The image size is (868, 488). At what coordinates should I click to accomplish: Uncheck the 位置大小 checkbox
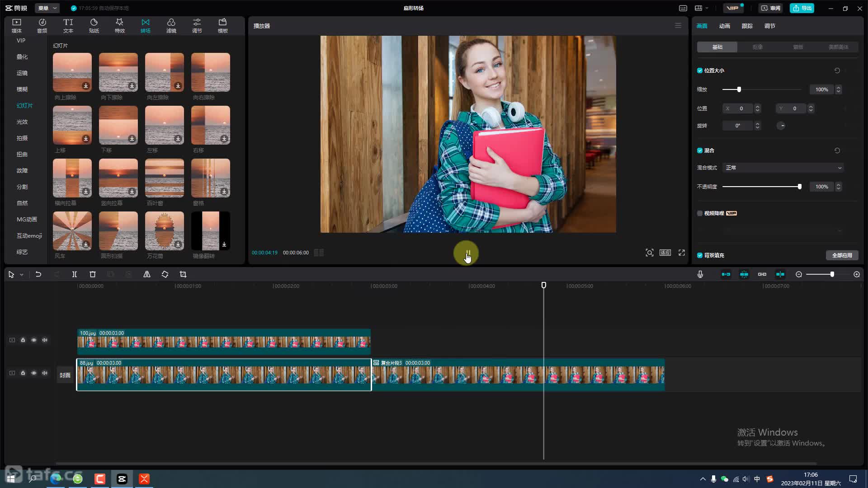pos(700,70)
